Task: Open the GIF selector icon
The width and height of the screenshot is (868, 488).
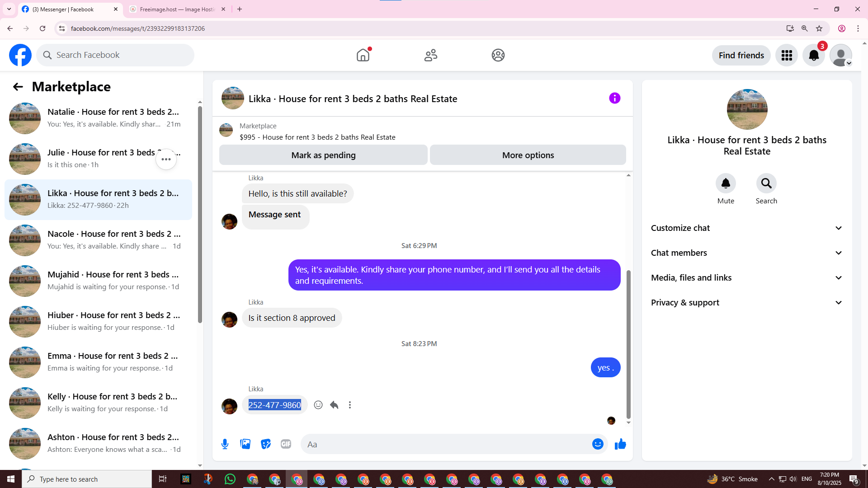Action: point(286,444)
